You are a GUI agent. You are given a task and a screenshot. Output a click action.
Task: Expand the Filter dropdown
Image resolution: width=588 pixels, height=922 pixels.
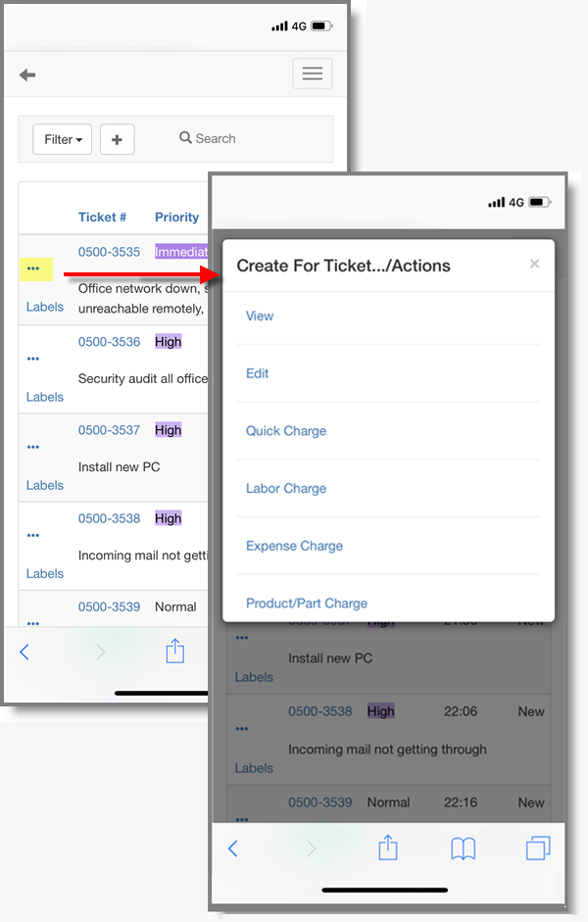[x=63, y=139]
